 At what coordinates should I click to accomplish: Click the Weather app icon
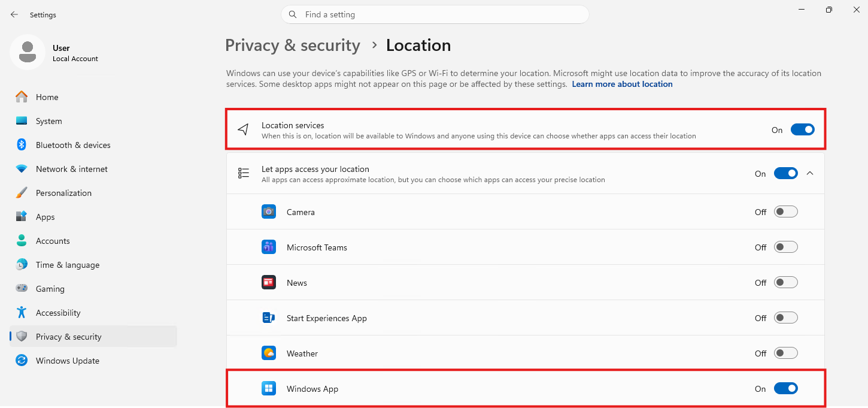[269, 353]
